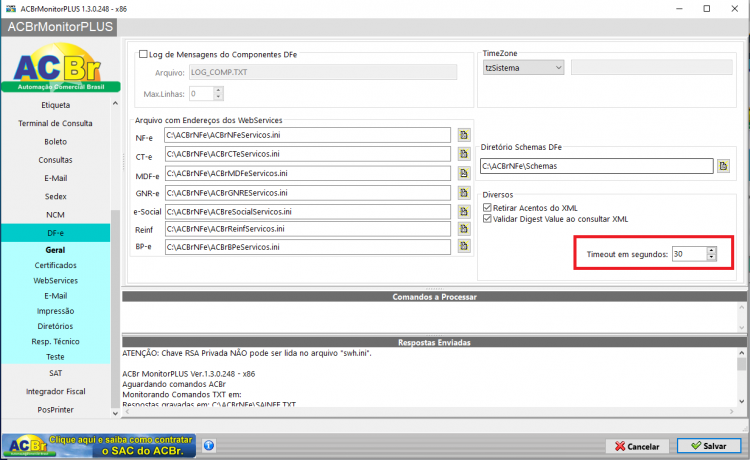Toggle Retirar Acentos do XML checkbox
The height and width of the screenshot is (460, 750).
click(487, 208)
